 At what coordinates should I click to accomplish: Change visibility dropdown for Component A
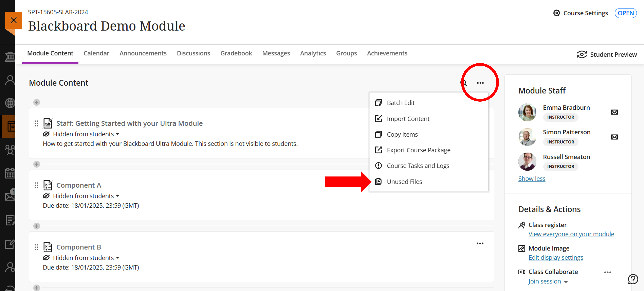(86, 196)
